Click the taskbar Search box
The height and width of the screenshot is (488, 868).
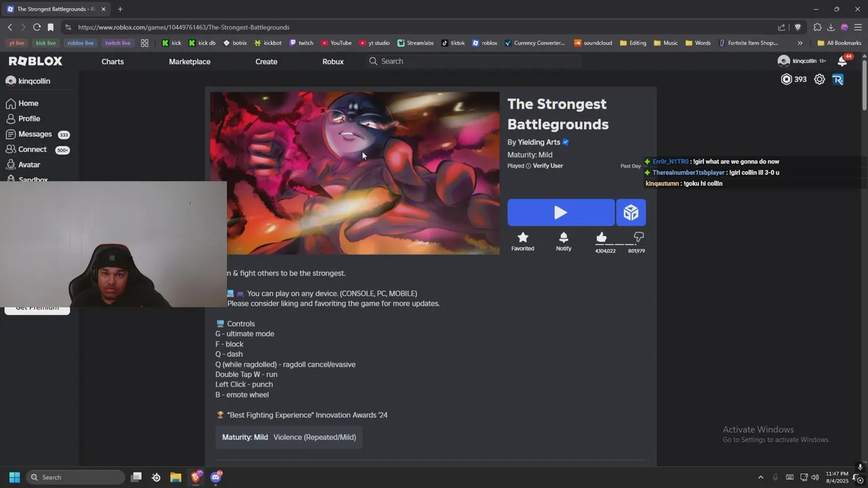pyautogui.click(x=75, y=477)
